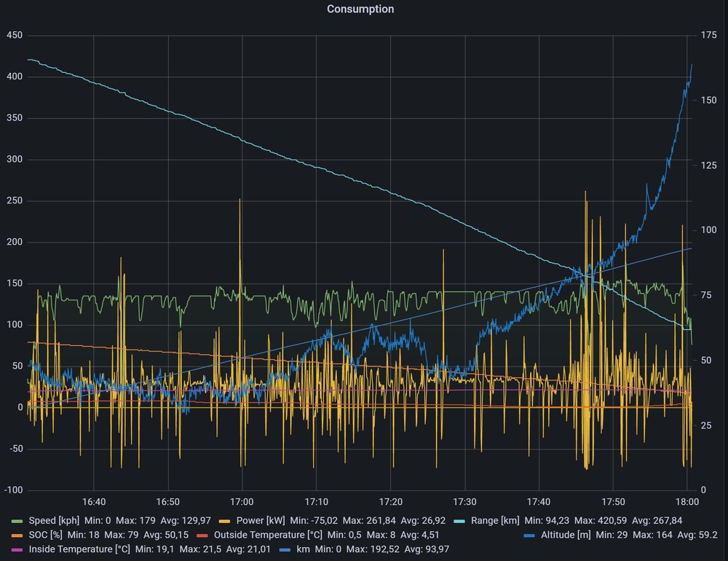
Task: Open the blue Altitude color swatch
Action: [x=530, y=535]
